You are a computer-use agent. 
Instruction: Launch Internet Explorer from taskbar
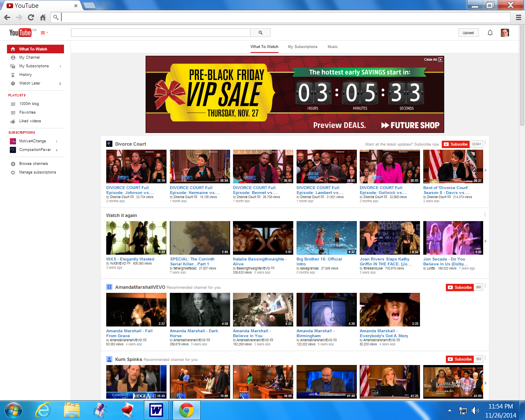43,410
